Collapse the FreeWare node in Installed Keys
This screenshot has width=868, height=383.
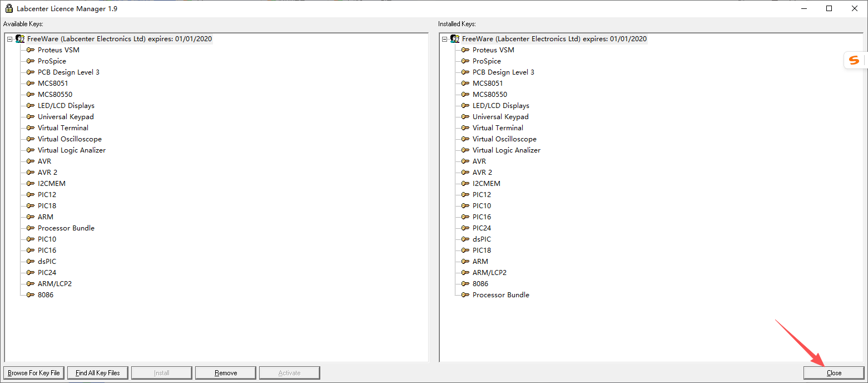[444, 39]
